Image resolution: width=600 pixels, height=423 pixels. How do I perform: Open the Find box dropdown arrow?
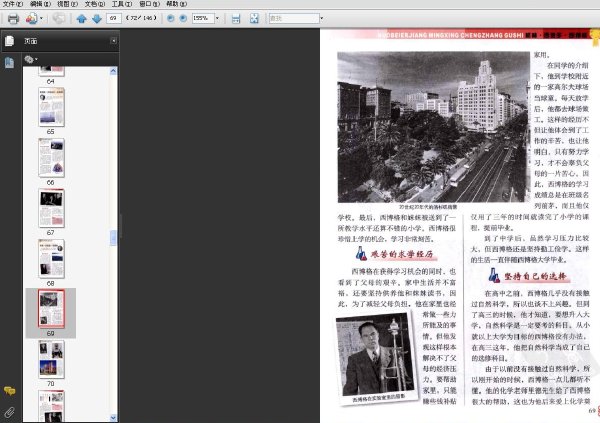pyautogui.click(x=321, y=18)
